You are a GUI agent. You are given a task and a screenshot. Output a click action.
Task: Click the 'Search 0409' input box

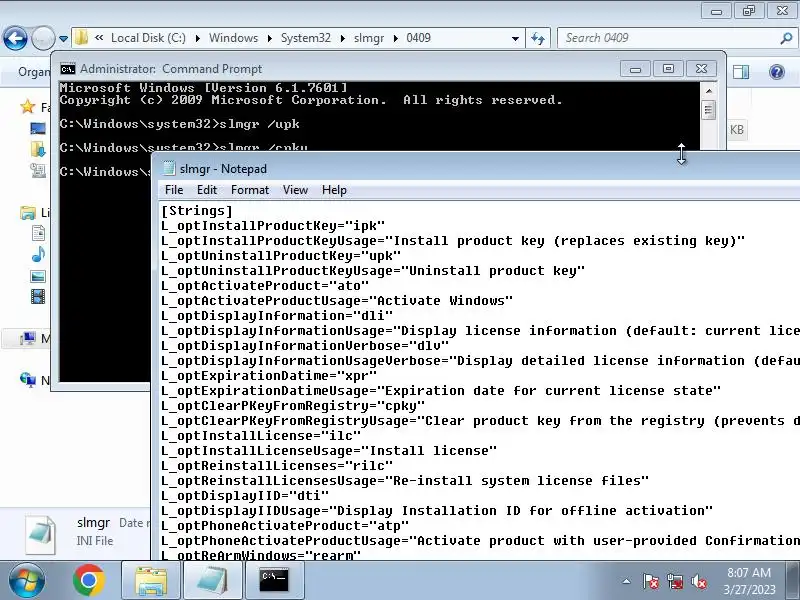coord(668,38)
